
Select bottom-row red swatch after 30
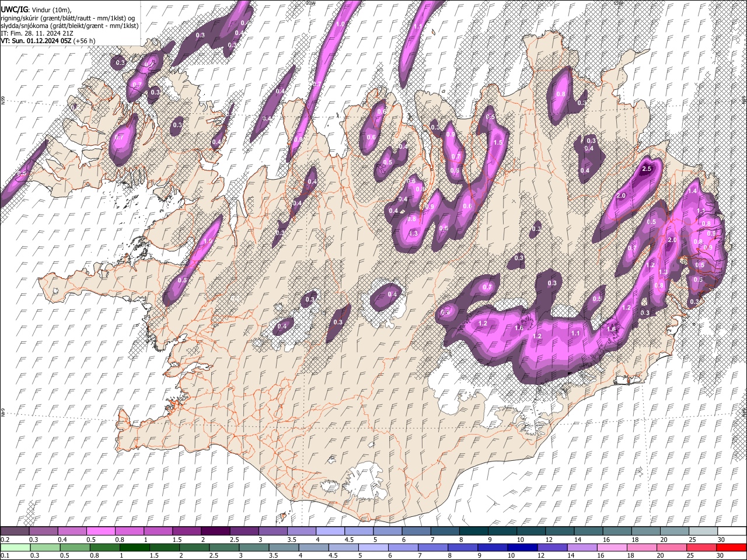tap(731, 547)
